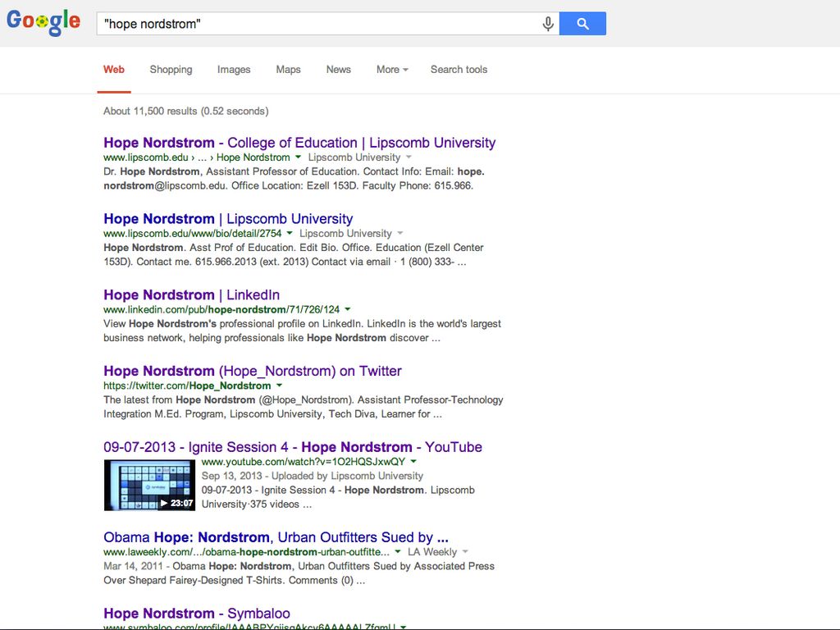Go to the News tab
This screenshot has width=840, height=630.
click(338, 70)
